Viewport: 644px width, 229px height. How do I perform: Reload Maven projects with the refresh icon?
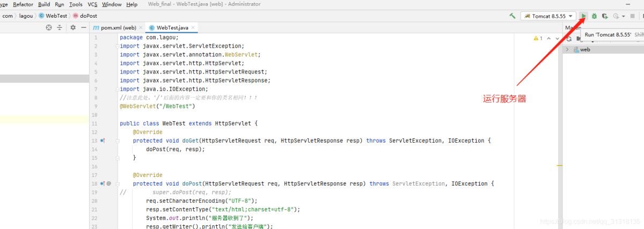[x=569, y=39]
